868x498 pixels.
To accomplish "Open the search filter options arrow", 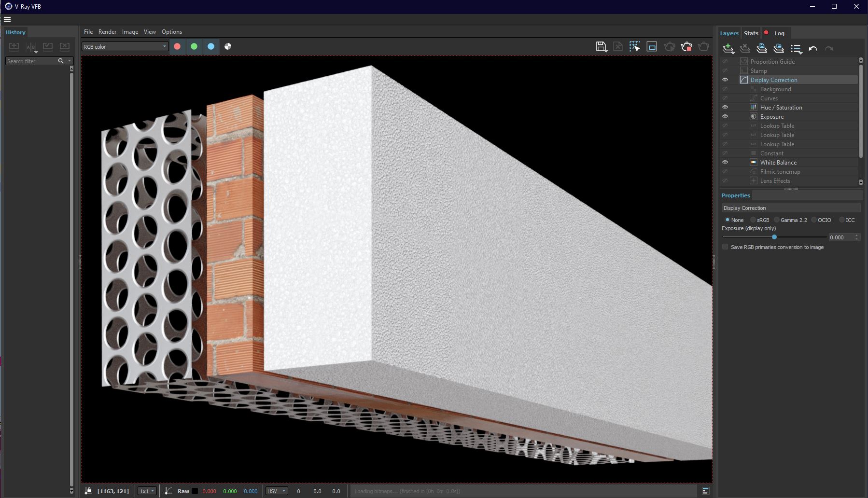I will coord(70,61).
